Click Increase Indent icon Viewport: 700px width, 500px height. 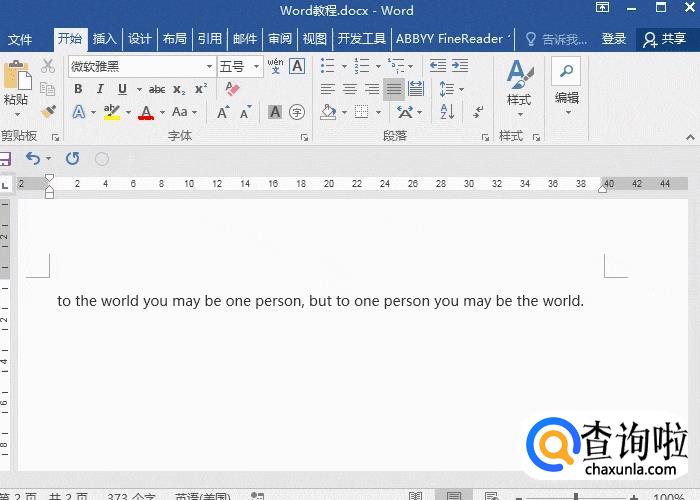tap(460, 66)
